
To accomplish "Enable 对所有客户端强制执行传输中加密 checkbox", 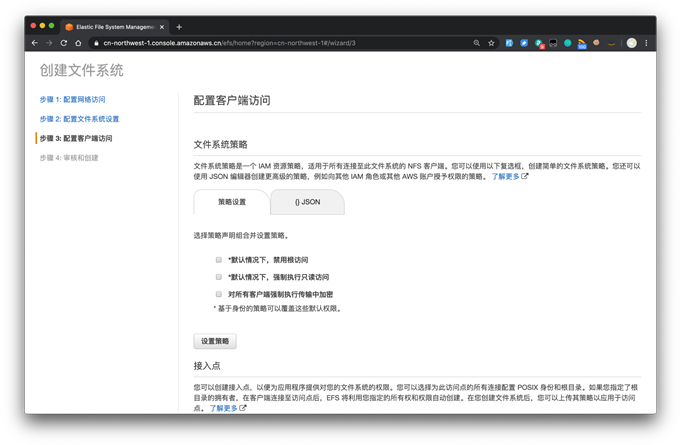I will click(219, 294).
